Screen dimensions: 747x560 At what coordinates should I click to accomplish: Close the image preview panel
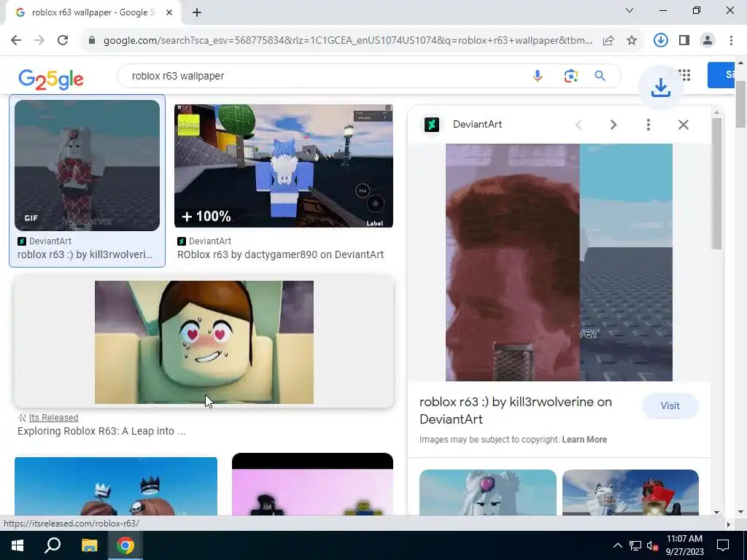point(683,125)
